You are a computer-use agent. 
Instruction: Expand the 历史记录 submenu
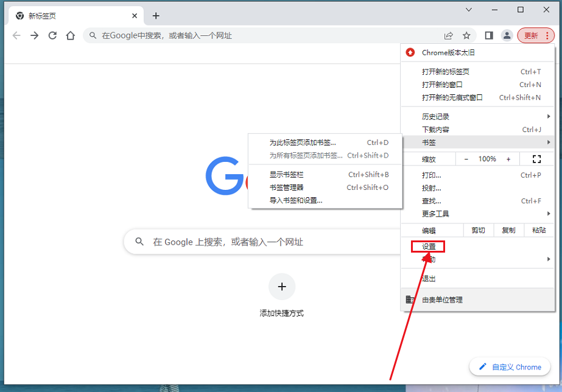(477, 116)
